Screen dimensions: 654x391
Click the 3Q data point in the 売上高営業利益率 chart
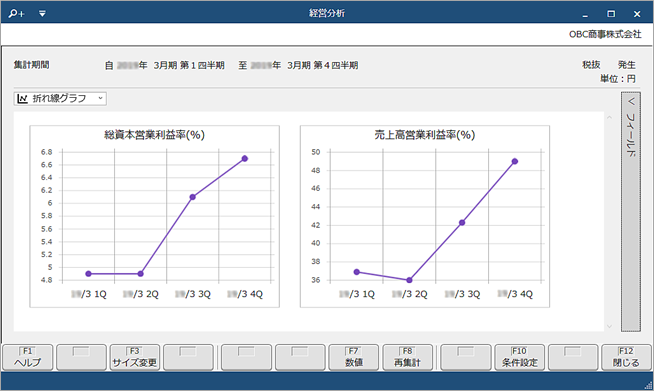[462, 223]
